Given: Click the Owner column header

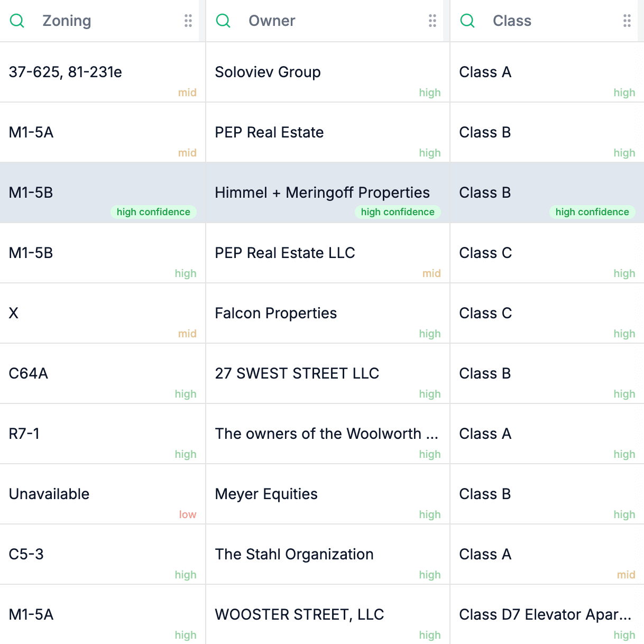Looking at the screenshot, I should pos(272,21).
